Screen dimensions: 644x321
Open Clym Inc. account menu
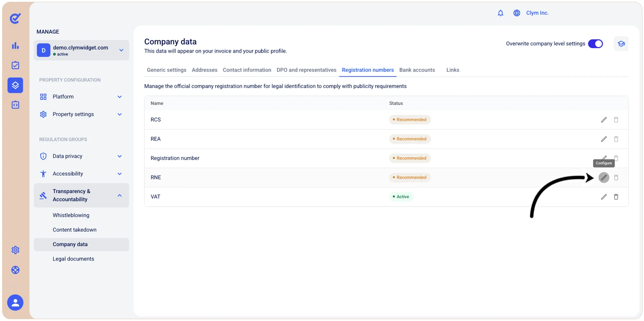click(537, 13)
